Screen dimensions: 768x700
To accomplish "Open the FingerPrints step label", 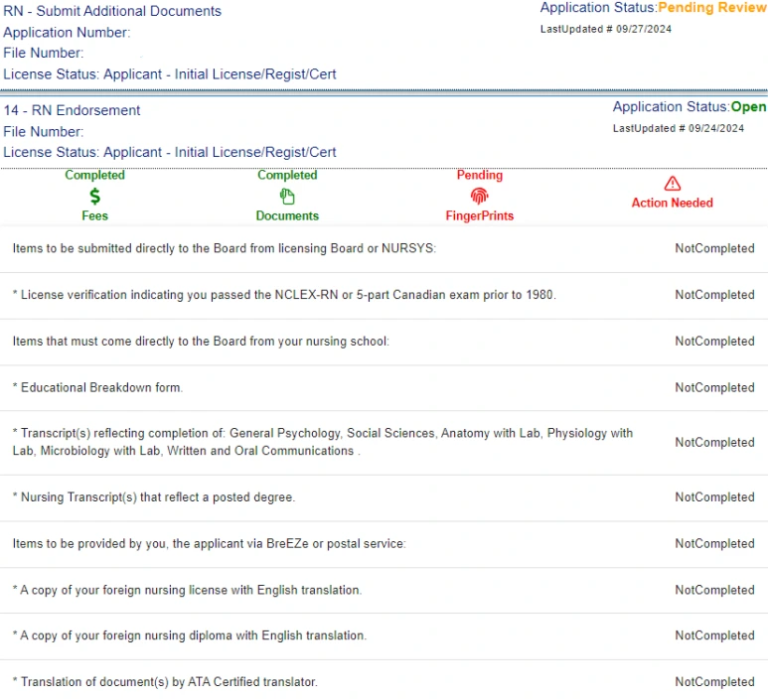I will point(480,215).
